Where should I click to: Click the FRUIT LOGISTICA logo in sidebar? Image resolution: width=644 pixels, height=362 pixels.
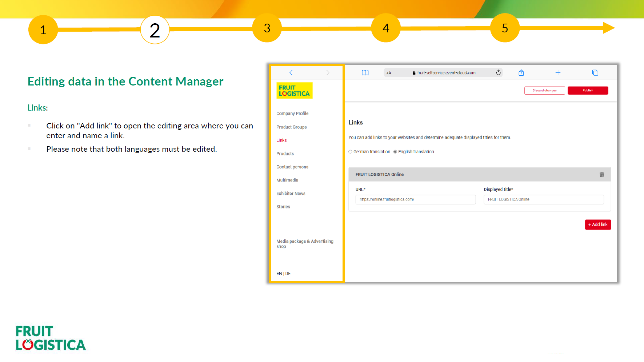(x=294, y=91)
